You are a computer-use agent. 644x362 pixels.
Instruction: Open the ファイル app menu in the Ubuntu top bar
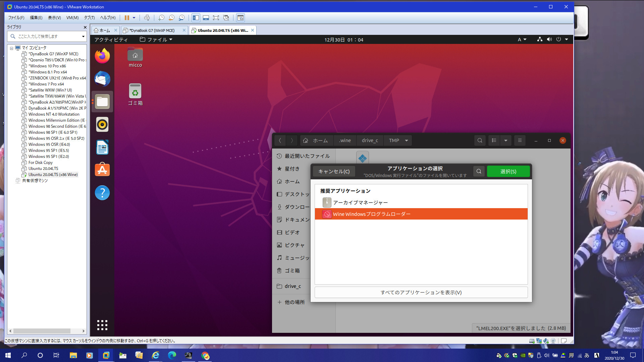click(x=156, y=40)
